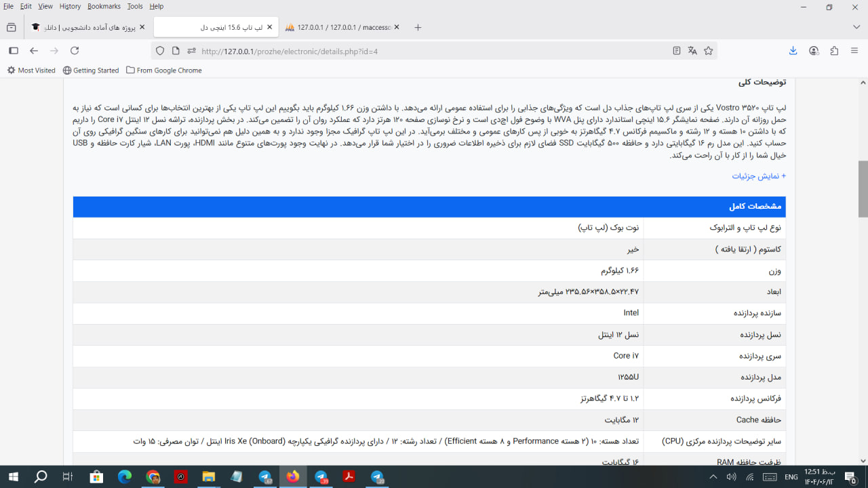
Task: Open taskbar clock and calendar
Action: pos(820,476)
